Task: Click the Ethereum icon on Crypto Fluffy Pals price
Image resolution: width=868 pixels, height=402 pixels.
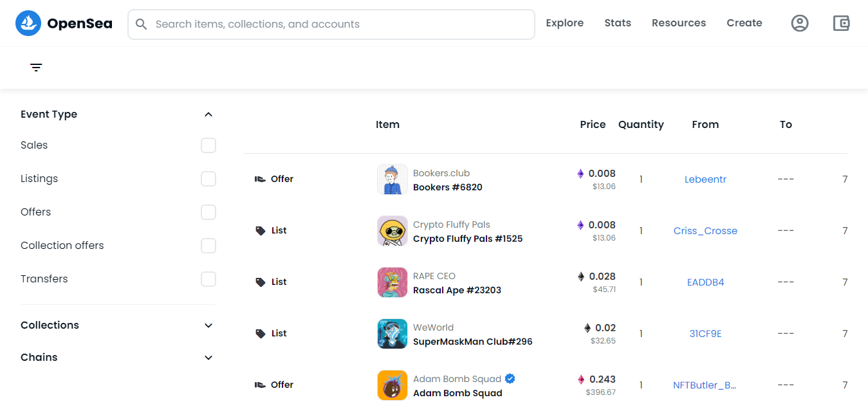Action: [580, 225]
